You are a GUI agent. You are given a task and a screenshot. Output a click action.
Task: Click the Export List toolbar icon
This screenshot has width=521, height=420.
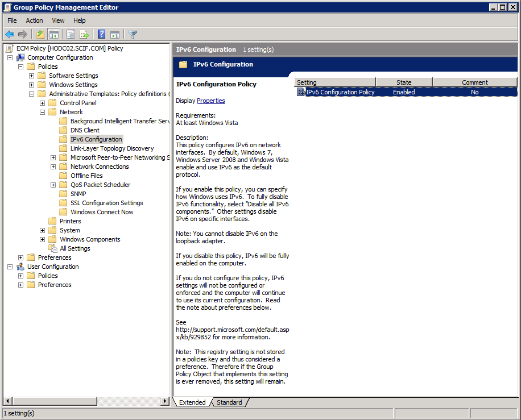[x=84, y=34]
